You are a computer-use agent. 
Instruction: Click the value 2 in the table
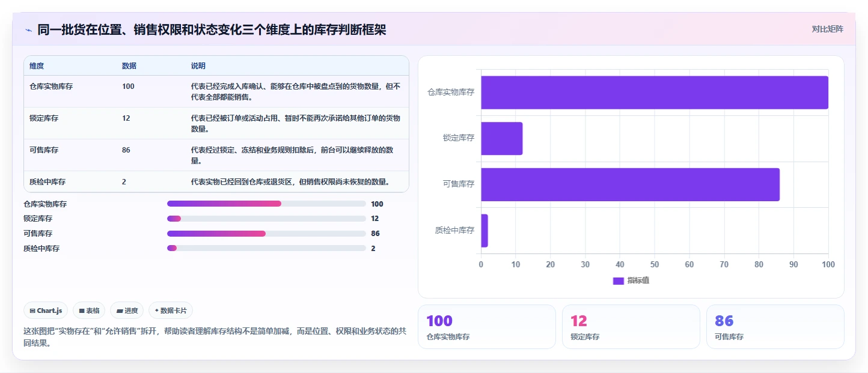pyautogui.click(x=124, y=181)
